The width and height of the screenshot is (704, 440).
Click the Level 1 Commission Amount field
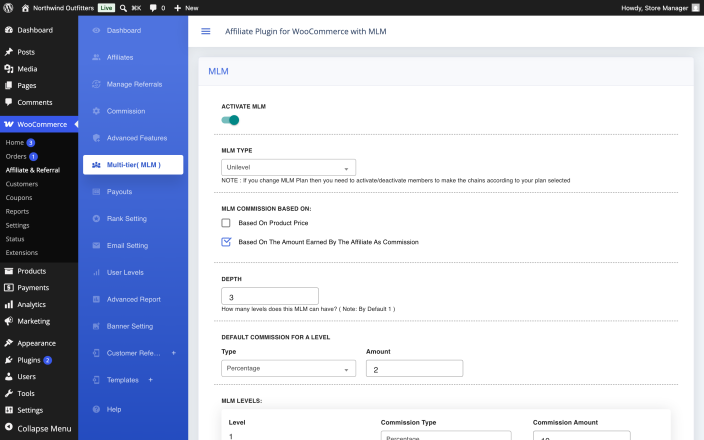[582, 436]
